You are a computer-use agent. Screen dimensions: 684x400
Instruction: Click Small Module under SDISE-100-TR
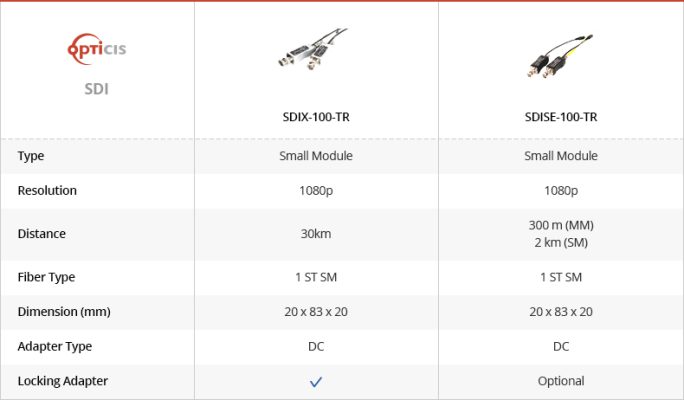pos(561,156)
